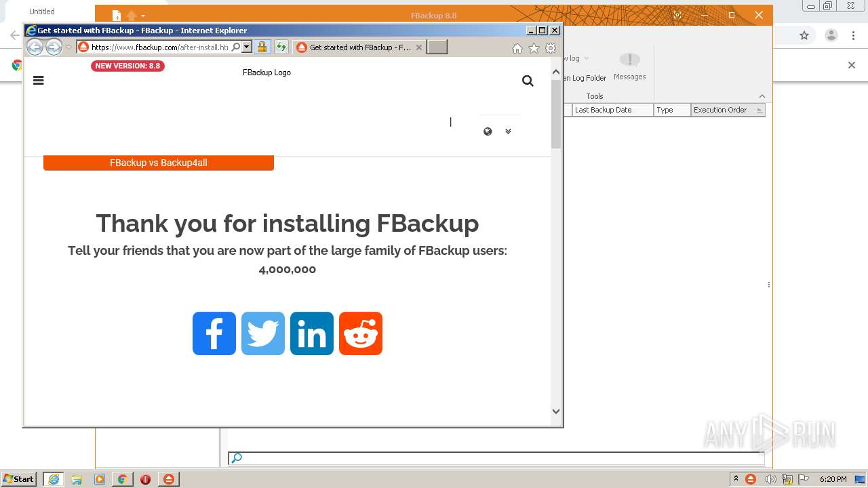Bookmark this page star in Chrome

coord(804,35)
